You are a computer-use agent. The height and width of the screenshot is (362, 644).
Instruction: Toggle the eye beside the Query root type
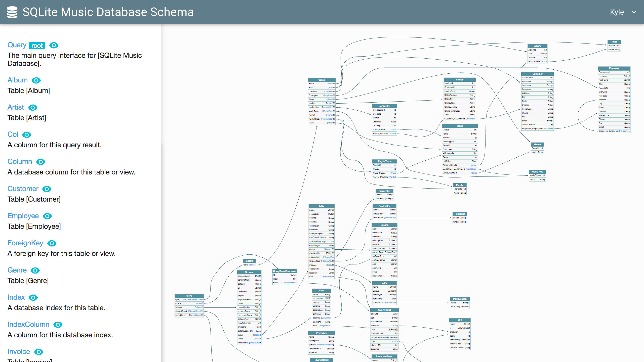pos(54,45)
